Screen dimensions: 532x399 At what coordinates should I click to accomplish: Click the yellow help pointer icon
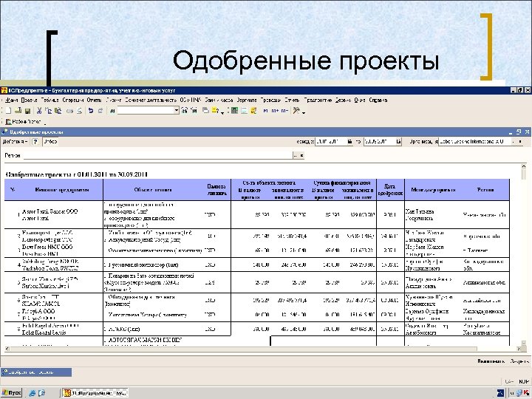pos(215,111)
